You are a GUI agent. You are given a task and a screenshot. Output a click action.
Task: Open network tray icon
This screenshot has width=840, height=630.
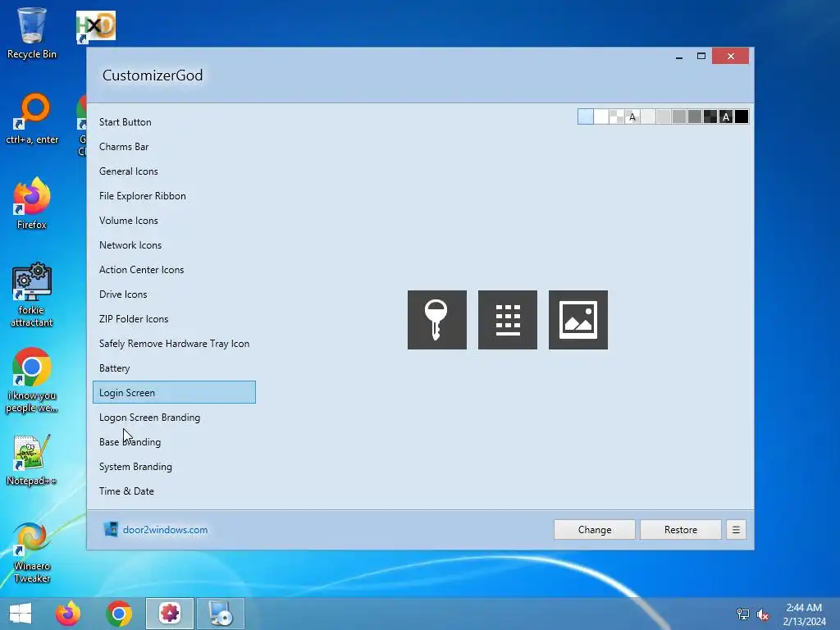742,614
